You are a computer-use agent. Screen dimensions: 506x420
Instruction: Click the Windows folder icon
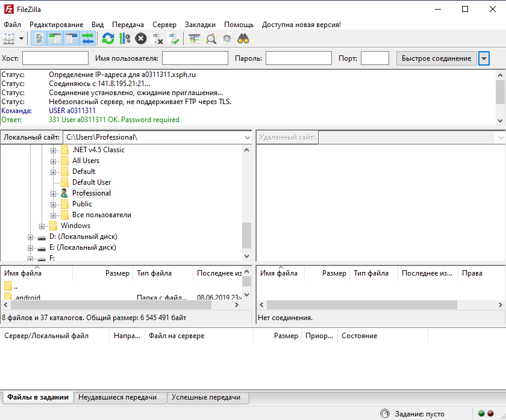point(53,226)
